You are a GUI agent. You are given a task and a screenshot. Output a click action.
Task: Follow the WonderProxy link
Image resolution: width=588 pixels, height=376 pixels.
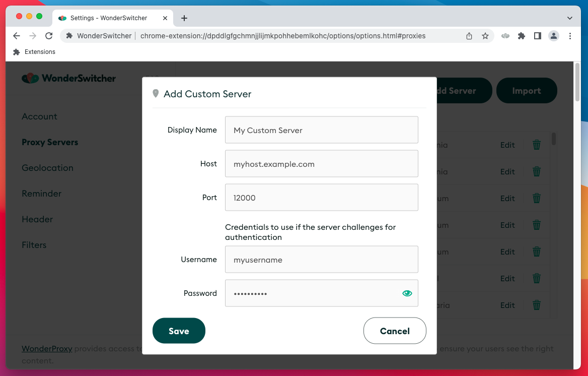click(47, 349)
